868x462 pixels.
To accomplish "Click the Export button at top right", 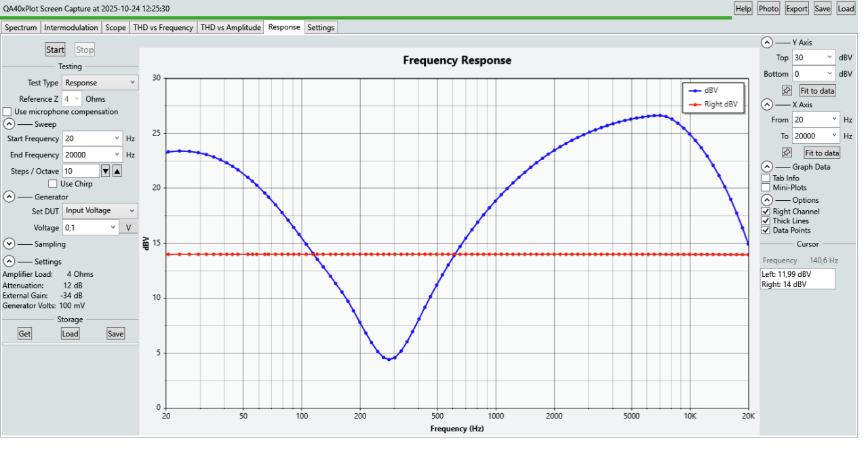I will pos(797,9).
